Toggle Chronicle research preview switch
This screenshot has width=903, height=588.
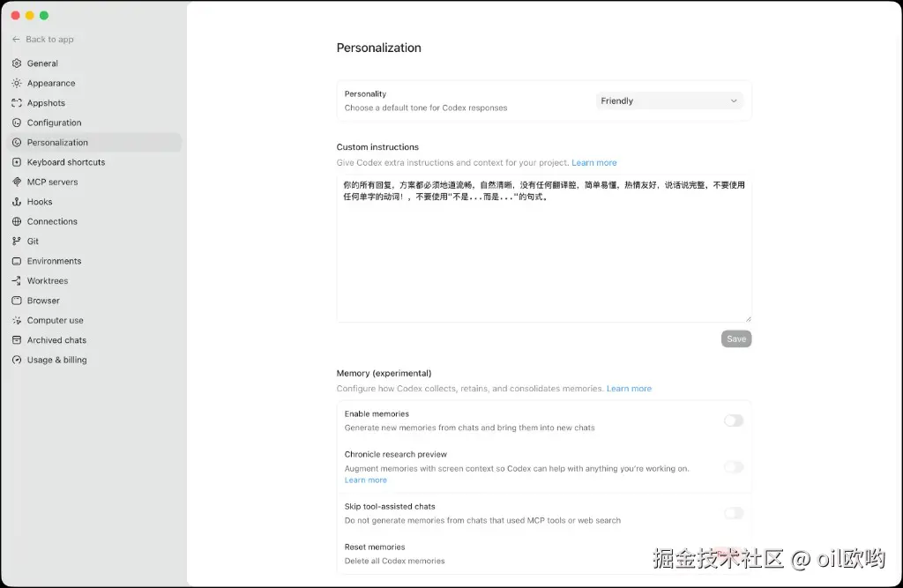tap(734, 467)
